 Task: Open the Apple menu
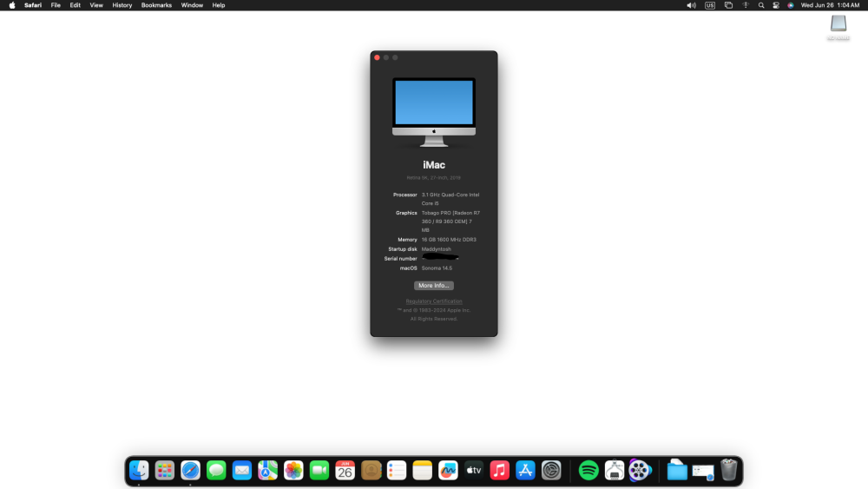coord(12,5)
